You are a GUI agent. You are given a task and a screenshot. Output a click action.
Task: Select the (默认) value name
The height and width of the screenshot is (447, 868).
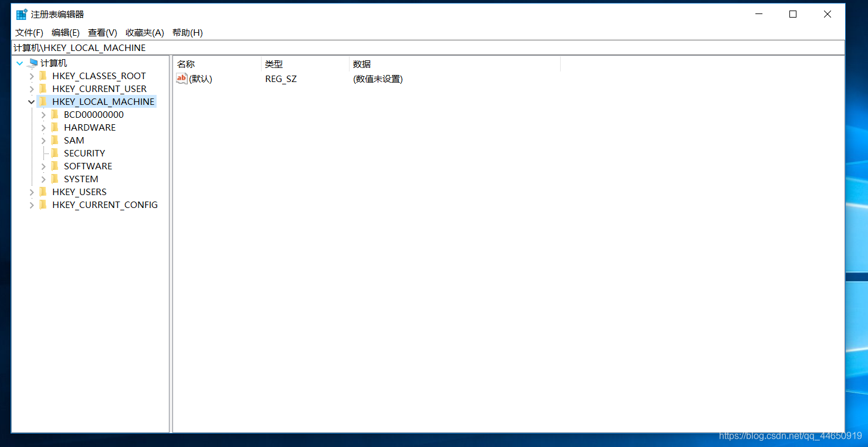click(x=201, y=79)
